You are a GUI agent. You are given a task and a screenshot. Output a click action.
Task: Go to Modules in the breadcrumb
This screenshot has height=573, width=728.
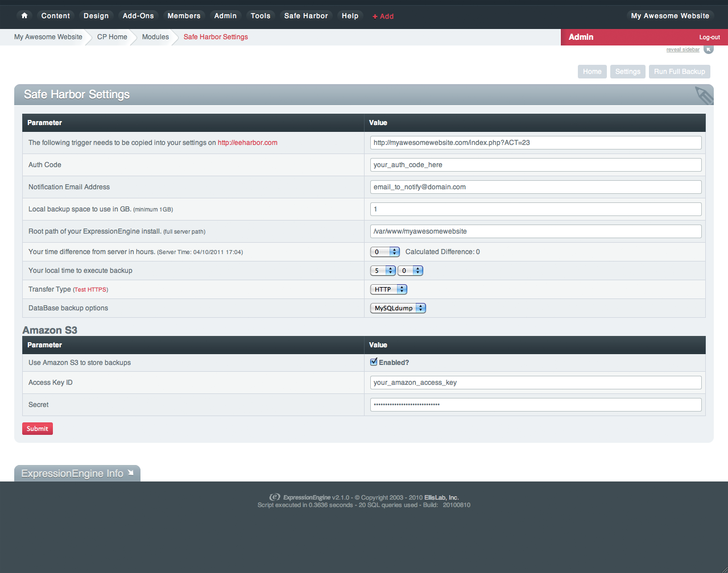(x=155, y=37)
